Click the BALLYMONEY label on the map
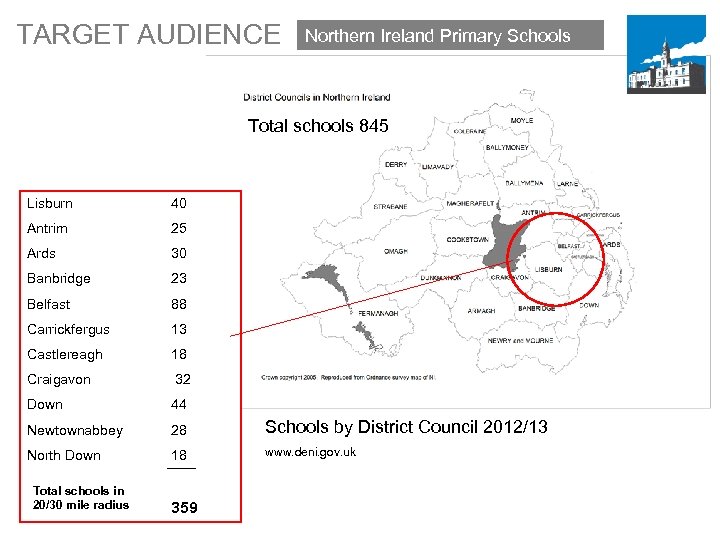The image size is (720, 540). pyautogui.click(x=507, y=147)
